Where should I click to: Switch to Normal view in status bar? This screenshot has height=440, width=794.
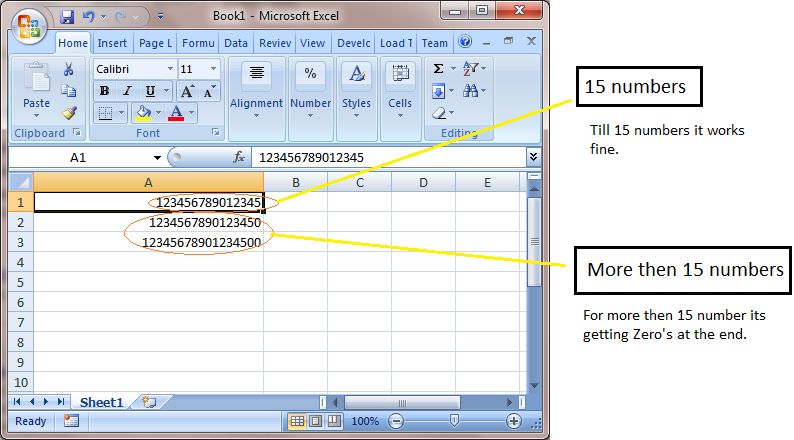[297, 421]
